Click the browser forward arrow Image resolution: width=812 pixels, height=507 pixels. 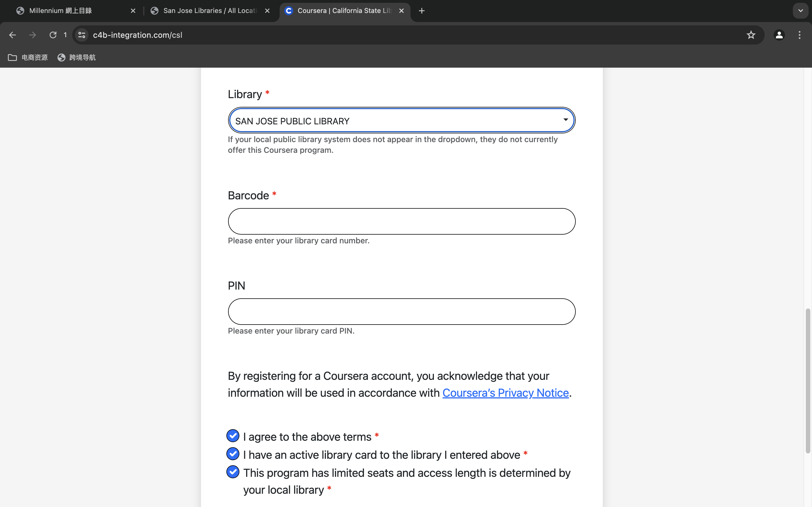point(32,35)
